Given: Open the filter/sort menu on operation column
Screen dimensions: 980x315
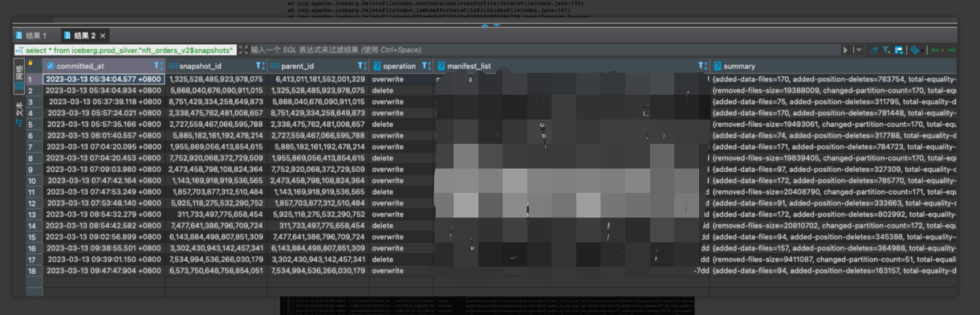Looking at the screenshot, I should click(426, 66).
